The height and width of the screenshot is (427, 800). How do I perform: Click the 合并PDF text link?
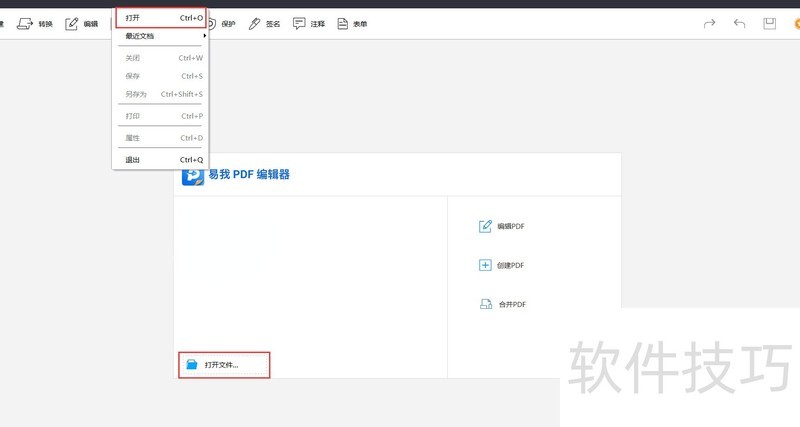[x=512, y=305]
